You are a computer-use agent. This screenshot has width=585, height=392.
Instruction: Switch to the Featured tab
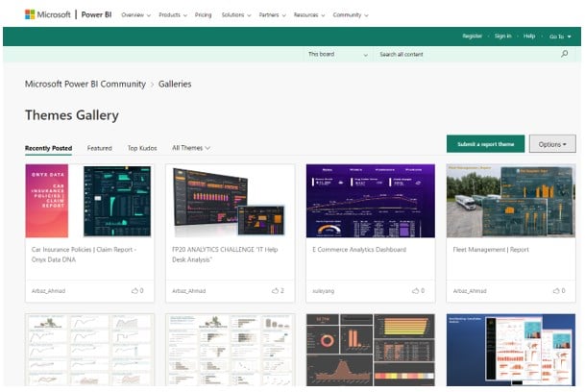pyautogui.click(x=99, y=148)
